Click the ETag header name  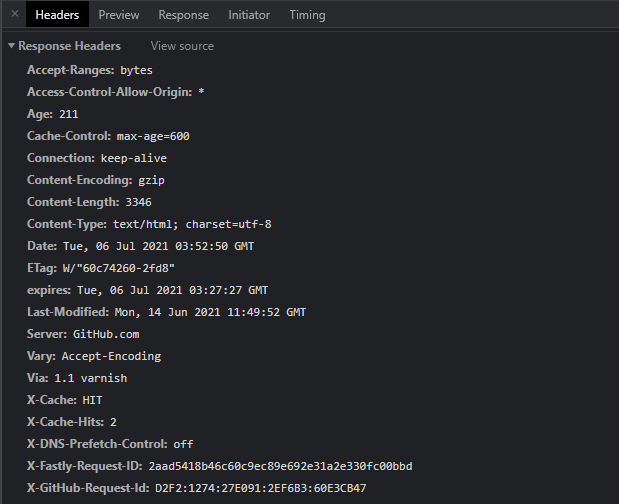click(42, 268)
